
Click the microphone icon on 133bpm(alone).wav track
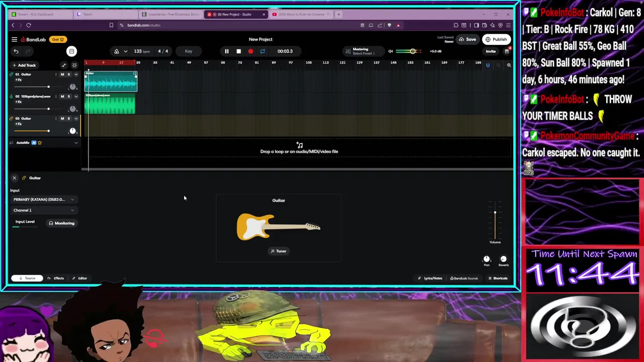pyautogui.click(x=11, y=97)
